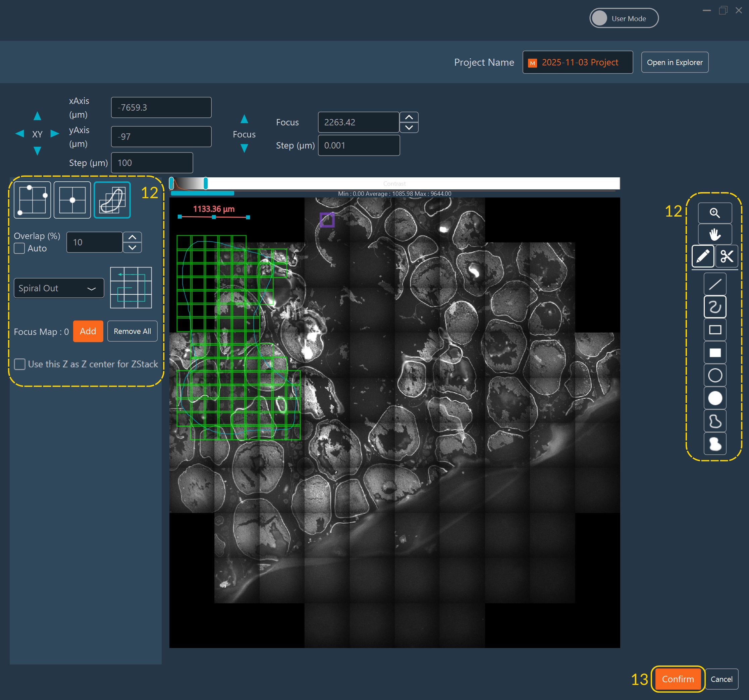
Task: Choose the filled circle shape tool
Action: point(715,398)
